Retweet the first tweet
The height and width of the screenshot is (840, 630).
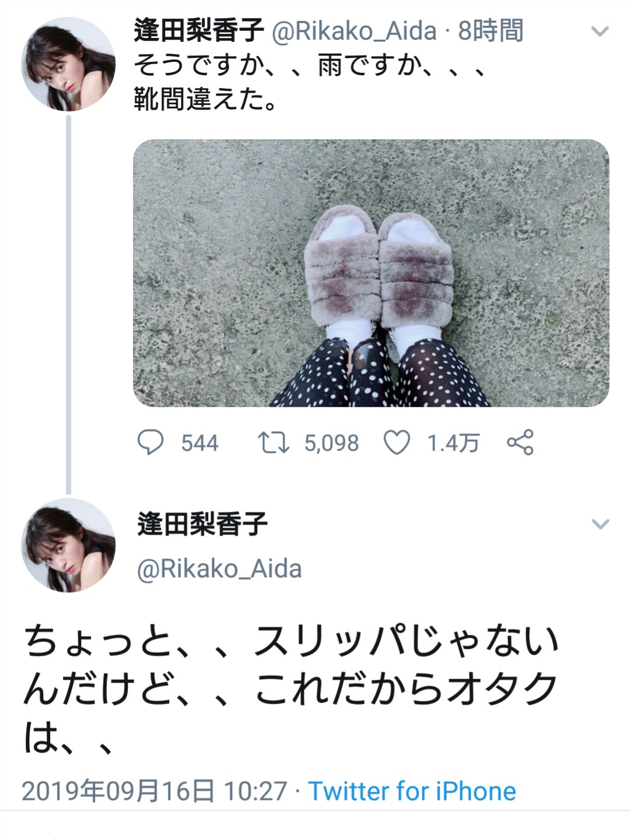[x=274, y=442]
